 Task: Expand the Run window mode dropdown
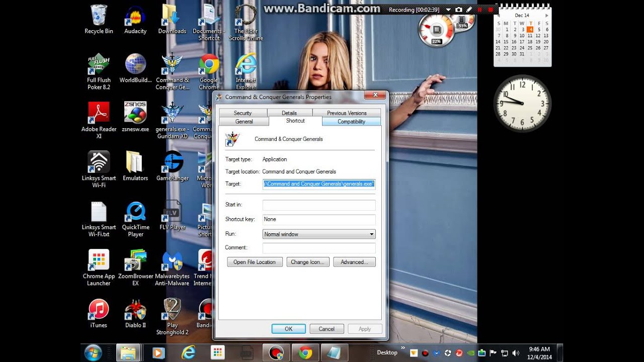click(x=371, y=234)
